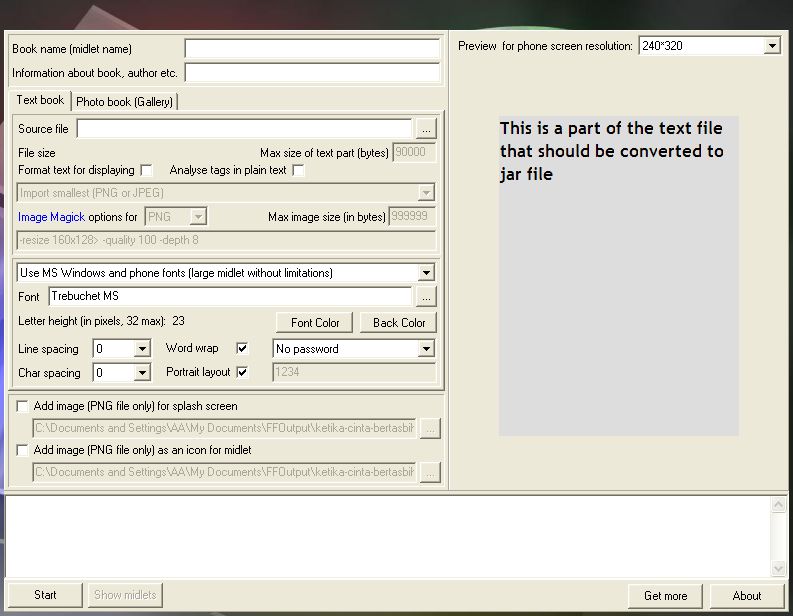Uncheck the Word wrap checkbox
The image size is (793, 616).
click(x=242, y=348)
